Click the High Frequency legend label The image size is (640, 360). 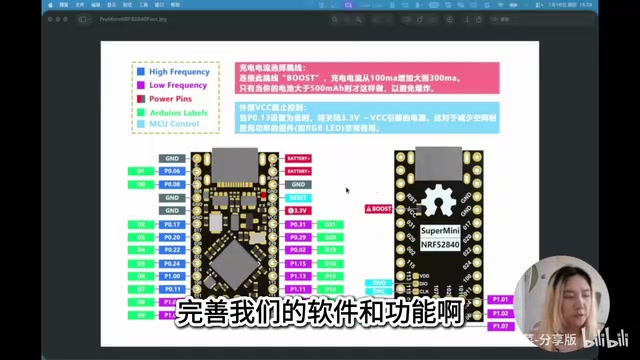[179, 72]
